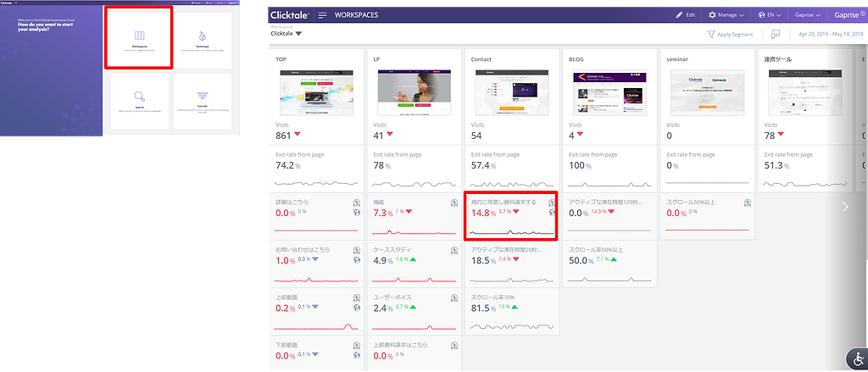Open スクロール率50%以上 50.0% tile
The height and width of the screenshot is (372, 868).
pyautogui.click(x=609, y=264)
